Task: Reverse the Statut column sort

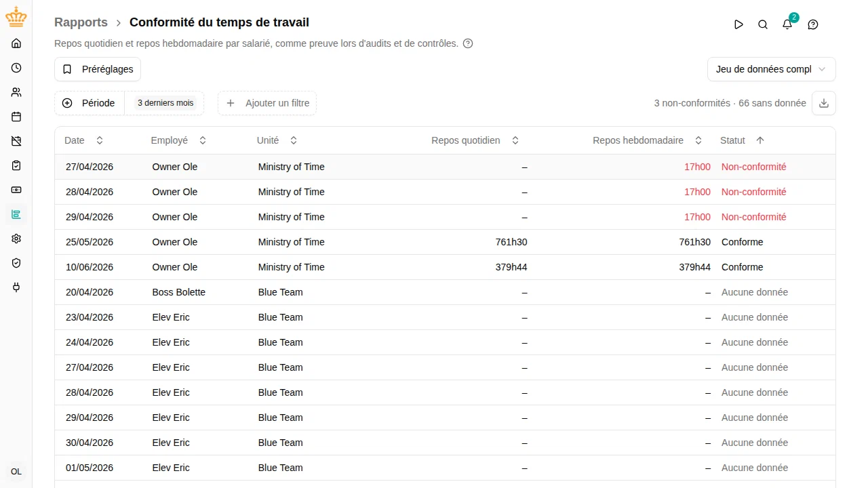Action: pyautogui.click(x=743, y=140)
